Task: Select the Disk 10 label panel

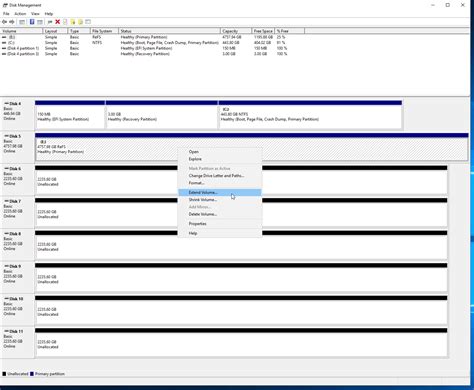Action: [18, 310]
